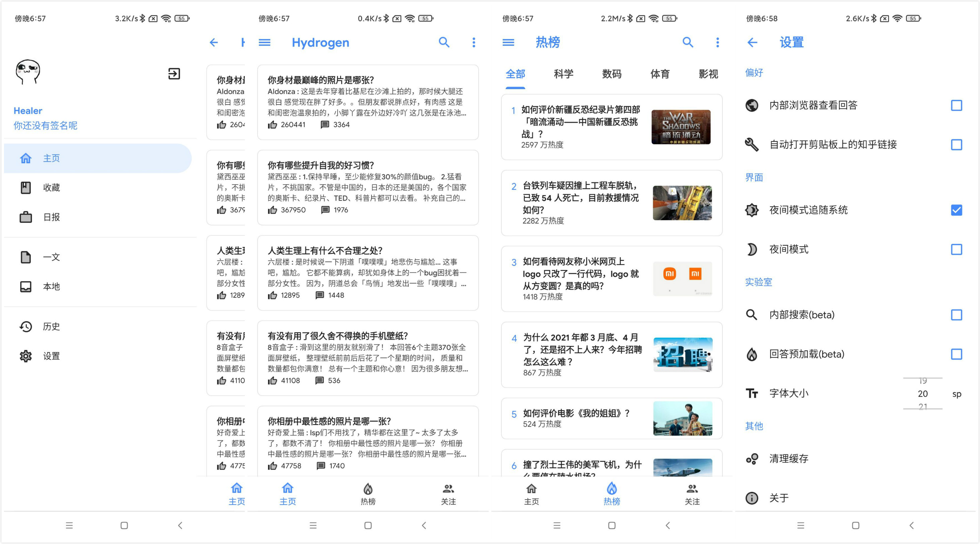
Task: Enable 内部浏览器查看回答 checkbox
Action: [x=957, y=106]
